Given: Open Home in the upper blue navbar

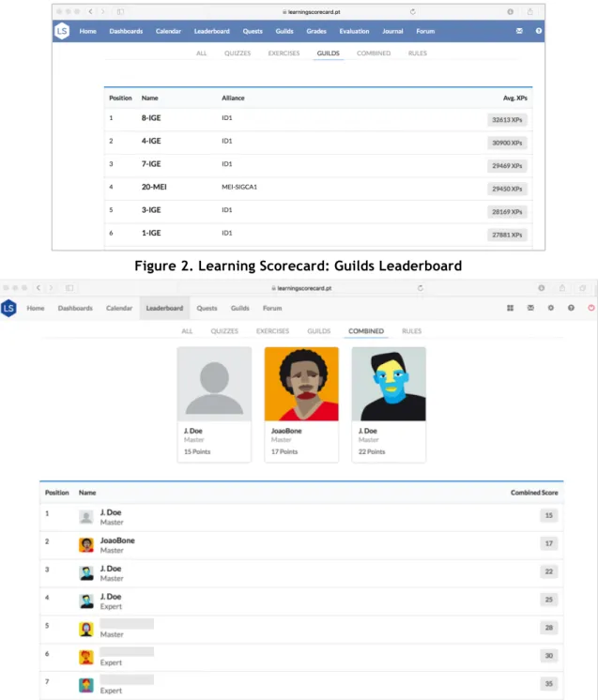Looking at the screenshot, I should coord(88,31).
